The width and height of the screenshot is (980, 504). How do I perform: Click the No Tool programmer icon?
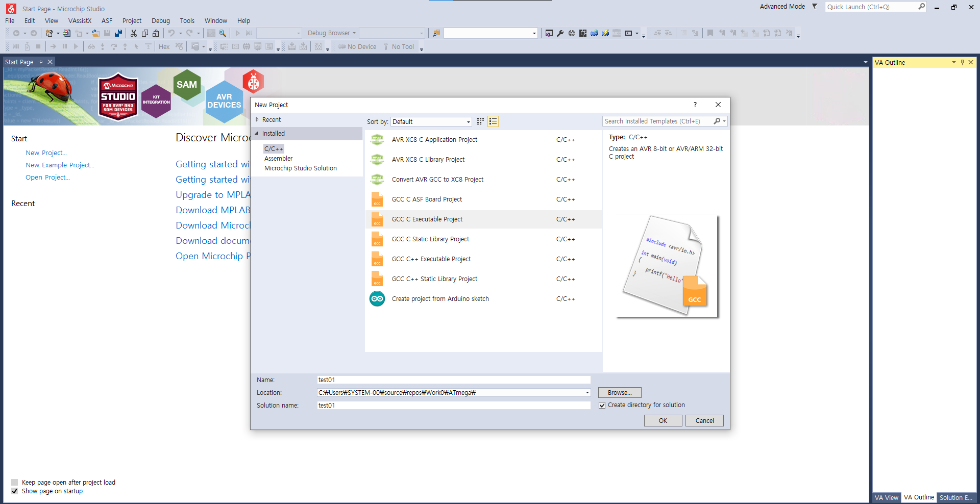[386, 46]
